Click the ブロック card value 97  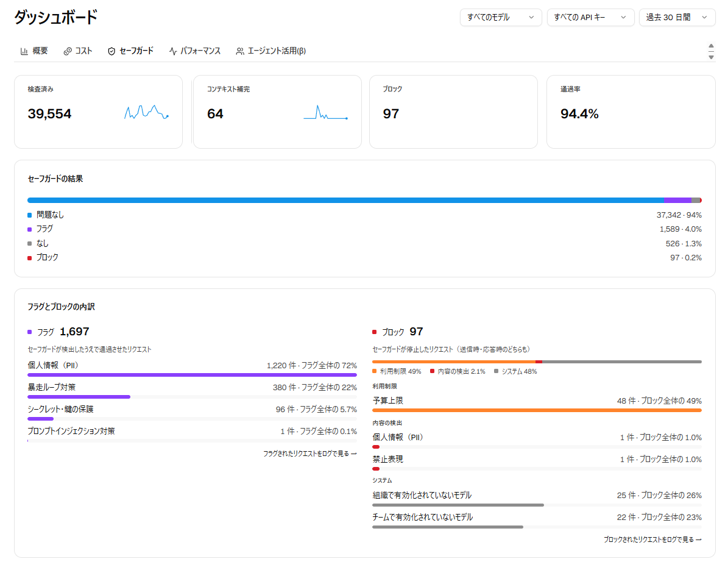(x=391, y=114)
